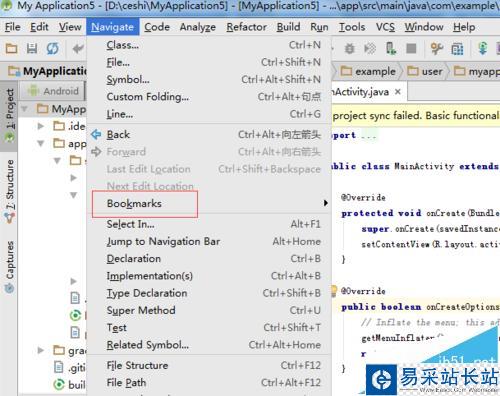Click the AVD Manager toolbar icon

pos(457,49)
